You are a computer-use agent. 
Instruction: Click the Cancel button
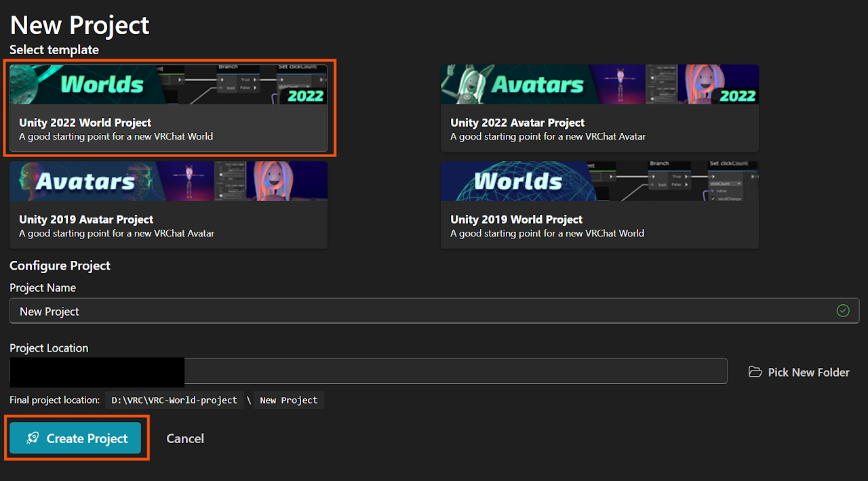[185, 438]
